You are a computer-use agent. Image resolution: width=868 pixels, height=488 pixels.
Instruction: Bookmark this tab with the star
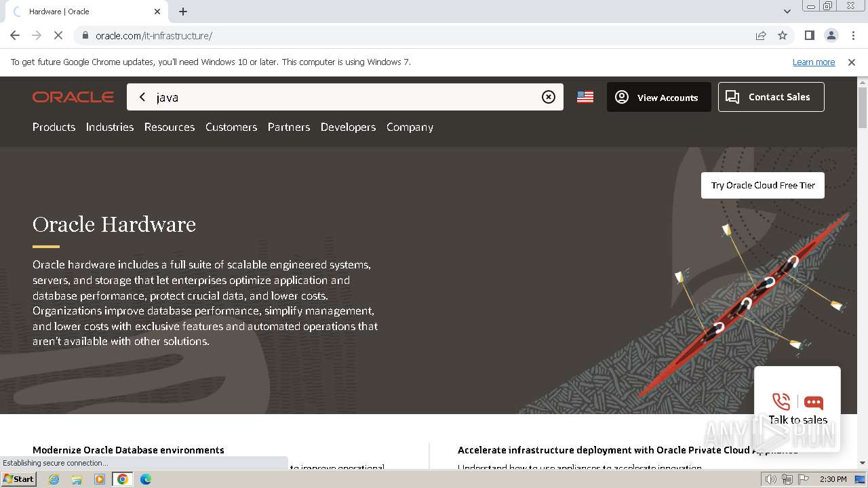pyautogui.click(x=783, y=35)
